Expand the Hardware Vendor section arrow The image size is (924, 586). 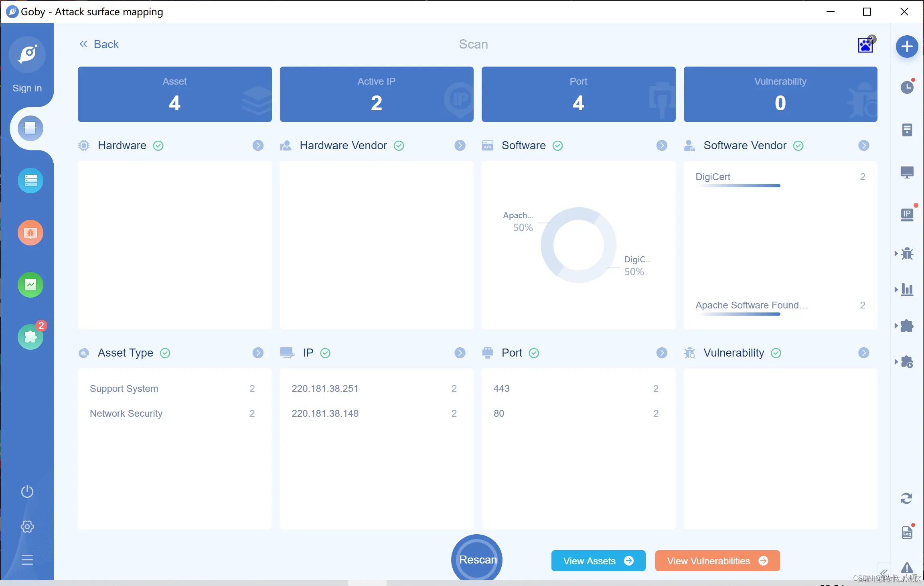coord(460,146)
